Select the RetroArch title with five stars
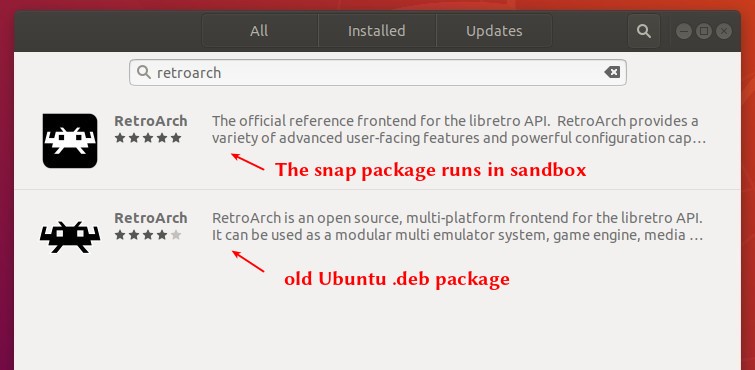Screen dimensions: 755x370 (151, 121)
